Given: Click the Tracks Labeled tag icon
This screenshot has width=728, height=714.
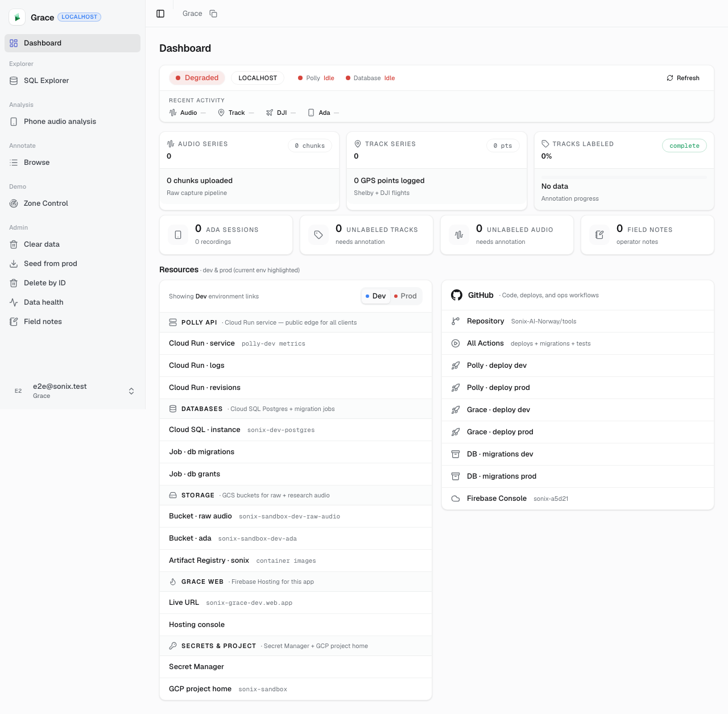Looking at the screenshot, I should tap(545, 144).
